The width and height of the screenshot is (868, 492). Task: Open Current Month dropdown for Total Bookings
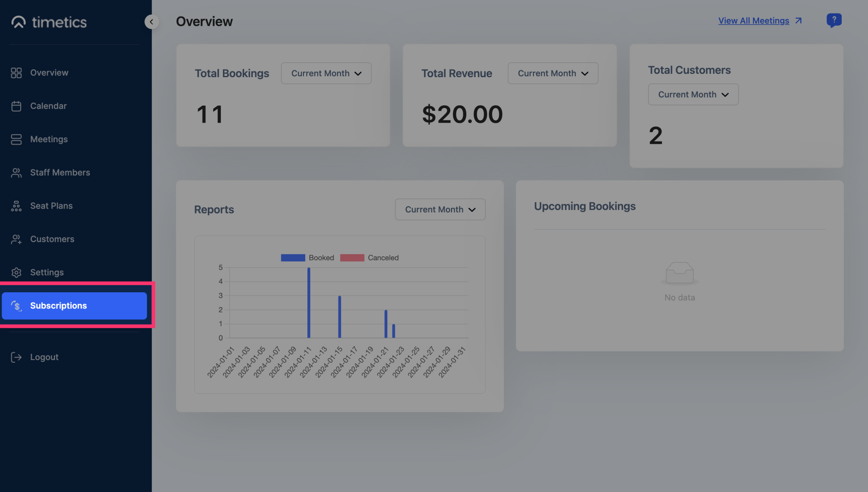click(x=326, y=73)
